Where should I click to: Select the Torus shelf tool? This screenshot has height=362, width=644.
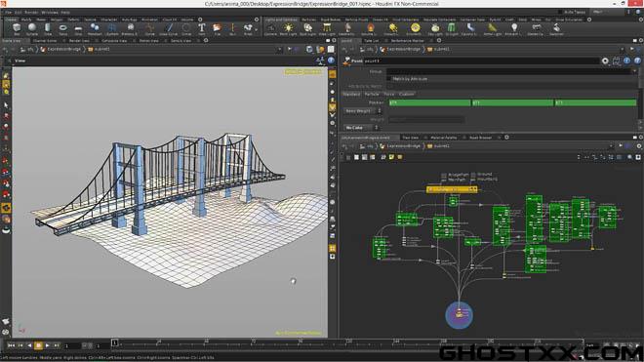(62, 28)
